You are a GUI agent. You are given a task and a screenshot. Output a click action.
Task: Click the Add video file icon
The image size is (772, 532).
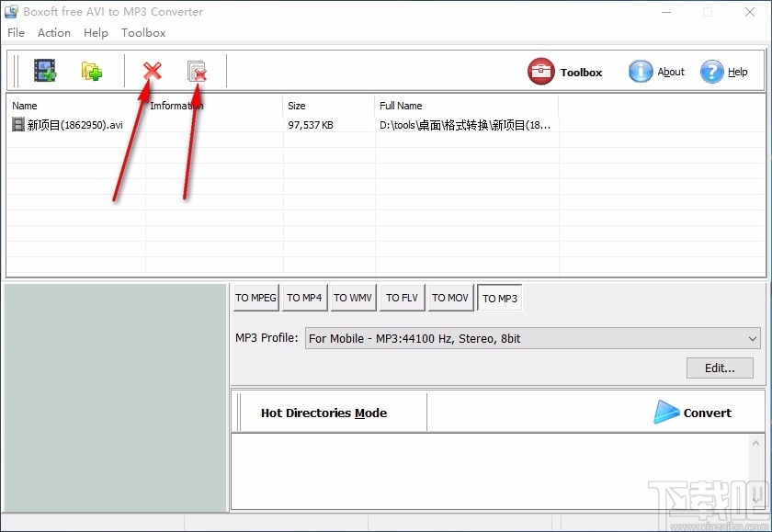coord(44,70)
